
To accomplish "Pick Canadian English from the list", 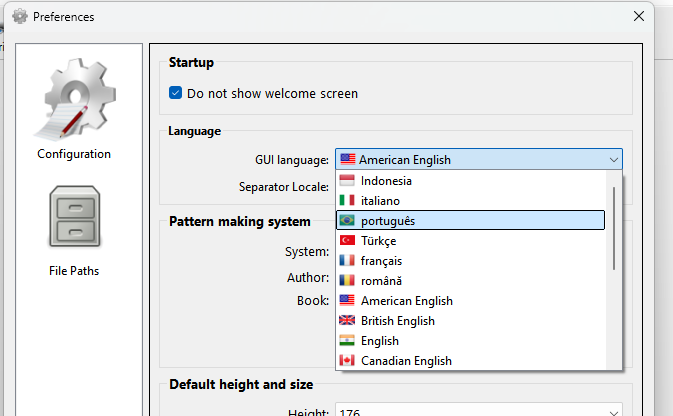I will [406, 360].
